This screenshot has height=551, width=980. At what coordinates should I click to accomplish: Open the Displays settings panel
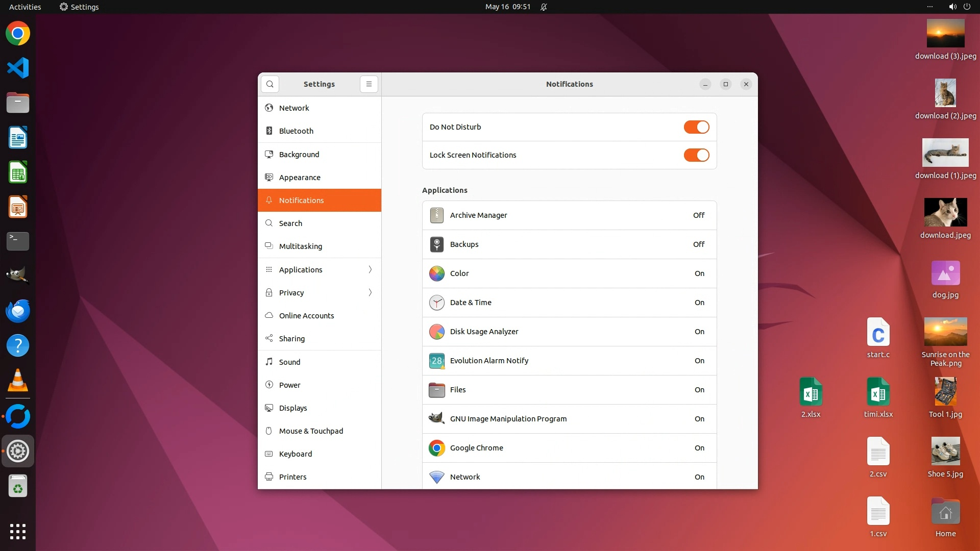[293, 408]
